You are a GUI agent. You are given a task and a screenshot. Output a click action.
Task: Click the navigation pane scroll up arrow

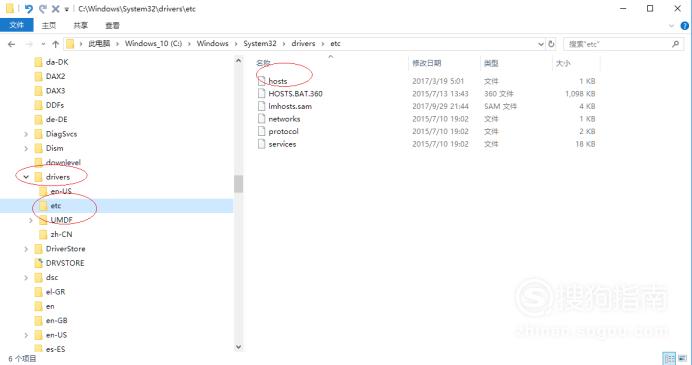(x=238, y=60)
